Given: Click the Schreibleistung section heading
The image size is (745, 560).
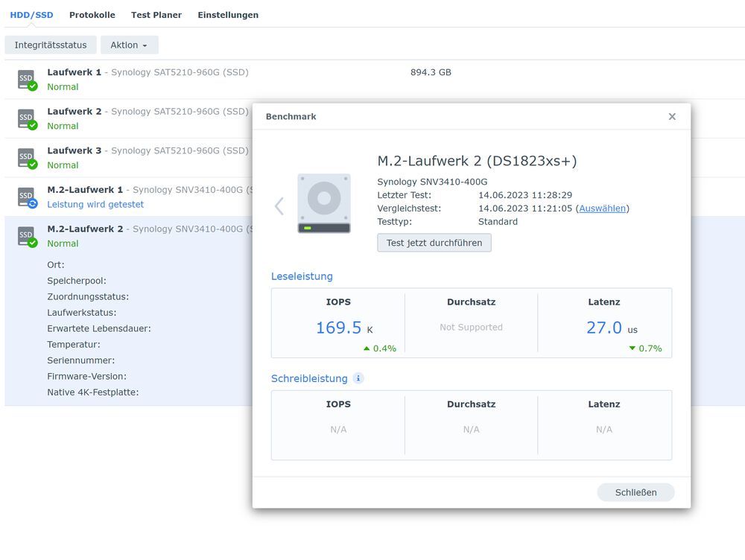Looking at the screenshot, I should point(309,378).
